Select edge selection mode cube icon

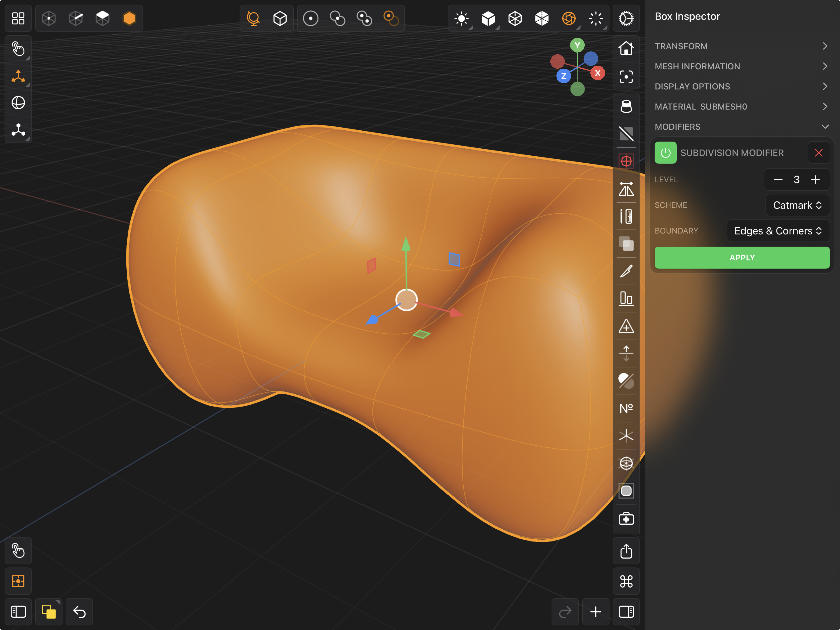point(76,18)
